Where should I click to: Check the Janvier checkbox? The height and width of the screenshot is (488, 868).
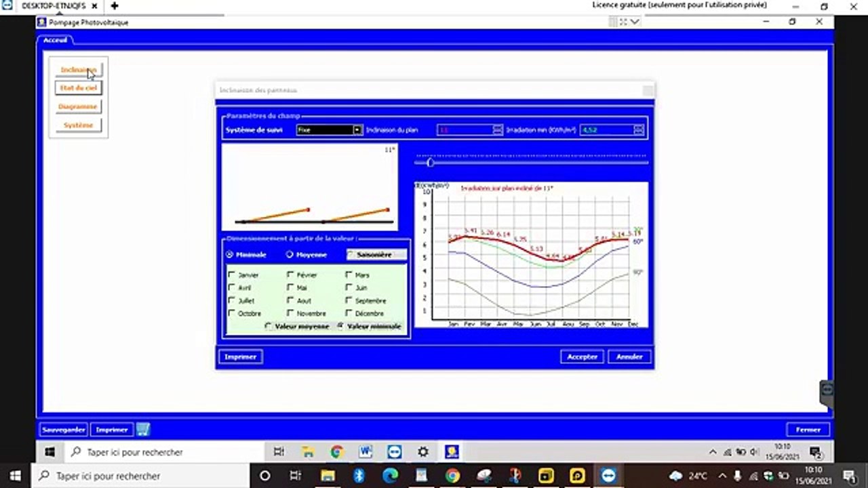(x=232, y=275)
